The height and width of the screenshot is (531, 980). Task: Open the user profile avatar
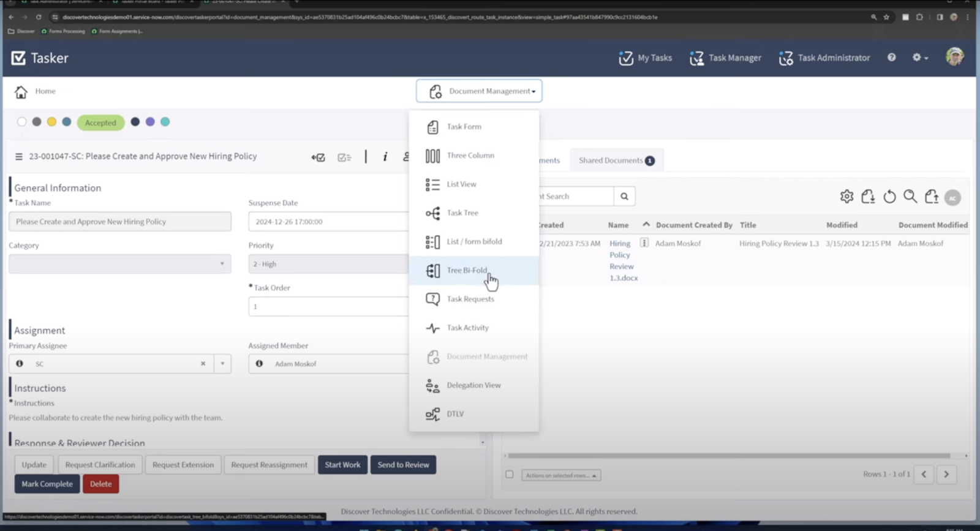tap(954, 57)
